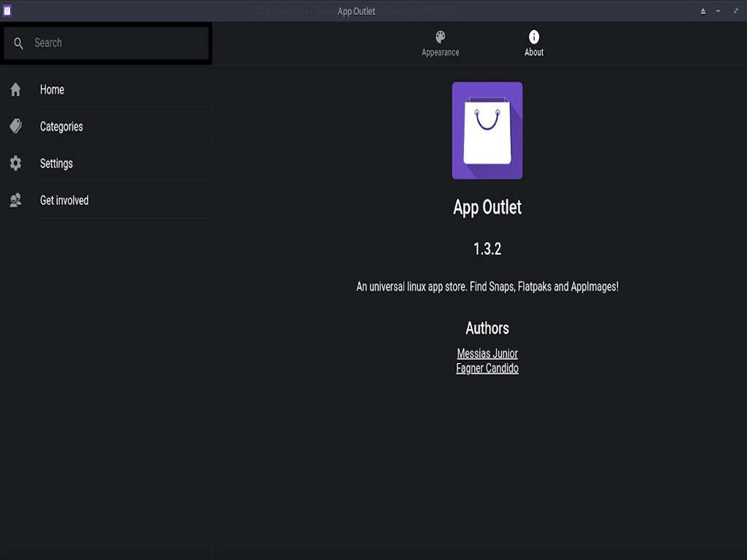
Task: Open Categories from the sidebar
Action: pos(61,125)
